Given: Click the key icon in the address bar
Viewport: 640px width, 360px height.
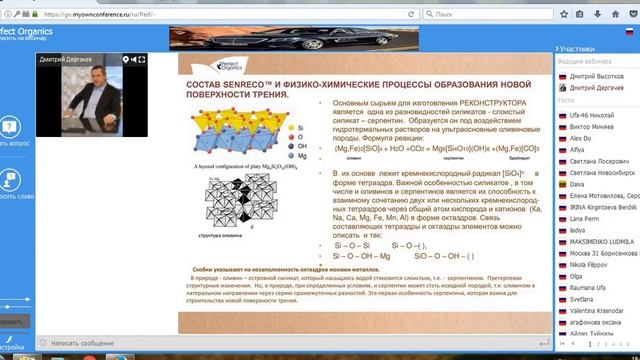Looking at the screenshot, I should pos(17,14).
